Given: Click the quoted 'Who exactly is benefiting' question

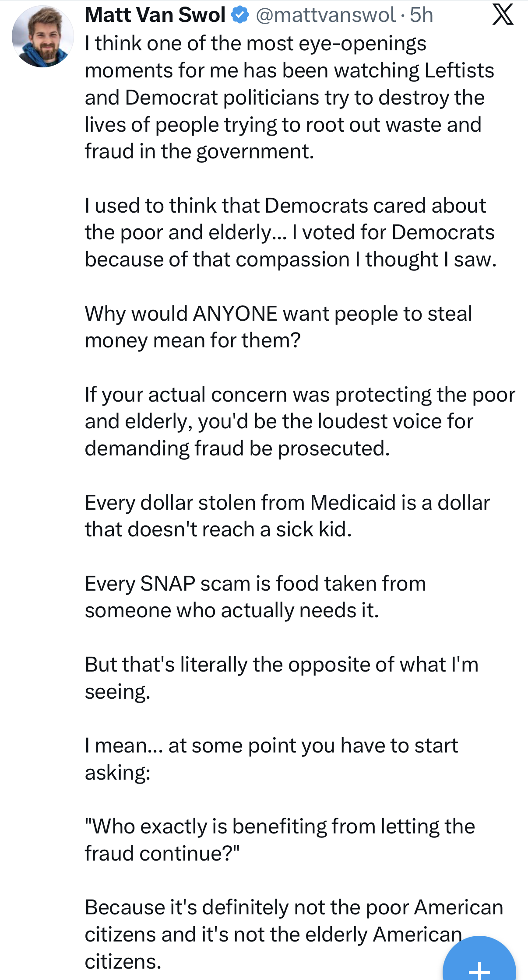Looking at the screenshot, I should click(x=279, y=840).
